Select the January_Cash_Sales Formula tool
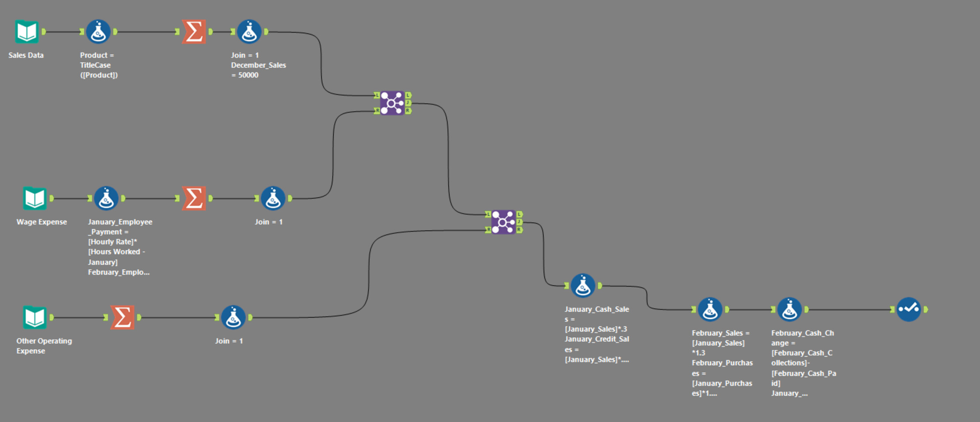This screenshot has width=980, height=422. tap(583, 286)
